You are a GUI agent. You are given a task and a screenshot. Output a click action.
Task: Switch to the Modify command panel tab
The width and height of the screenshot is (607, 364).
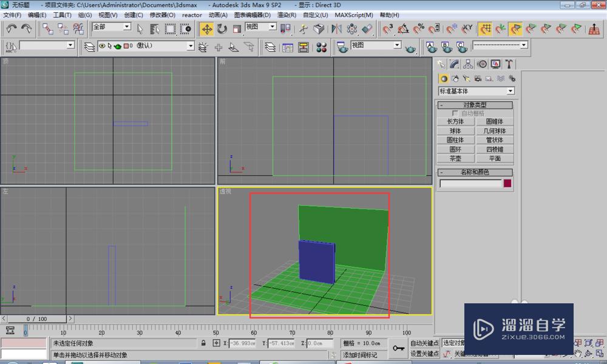point(454,64)
